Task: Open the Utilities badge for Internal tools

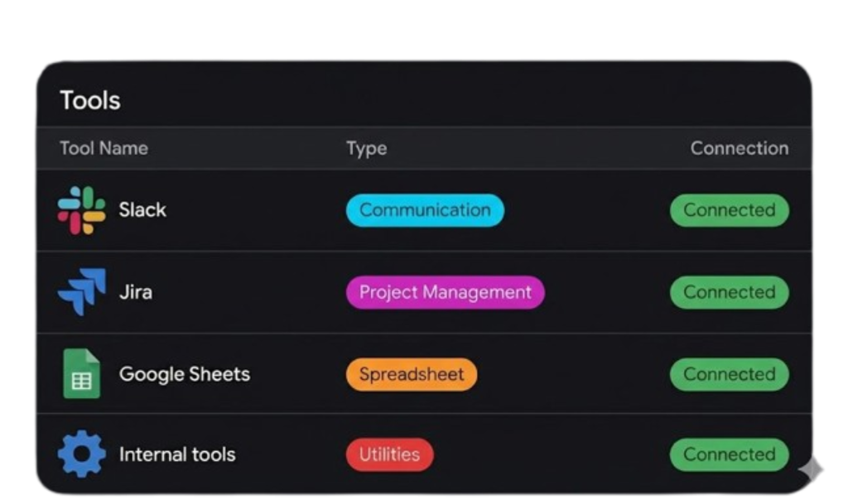Action: (389, 454)
